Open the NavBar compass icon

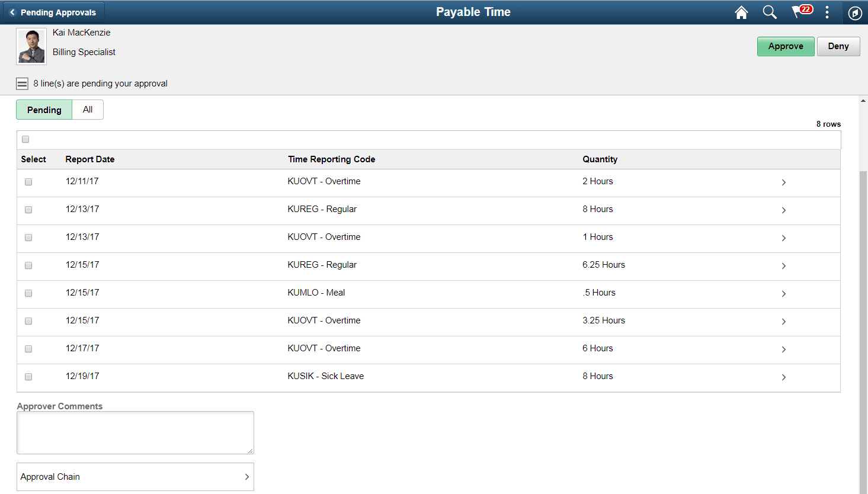[x=854, y=12]
